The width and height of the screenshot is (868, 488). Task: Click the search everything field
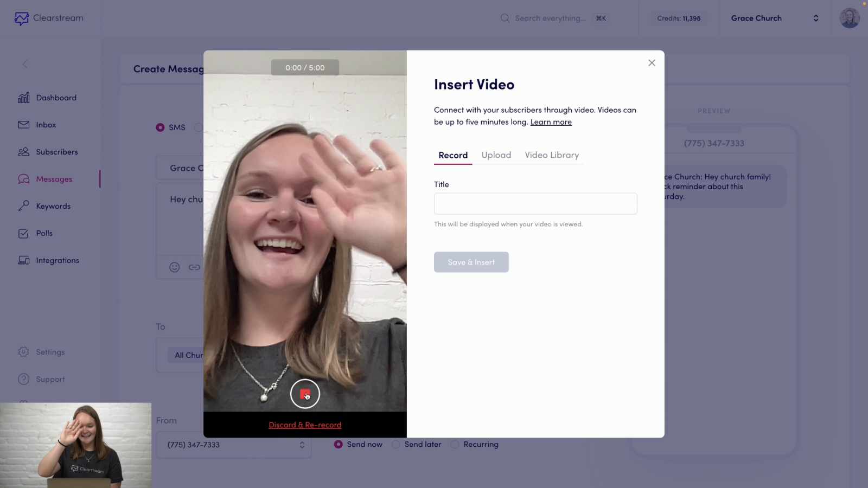pos(550,18)
